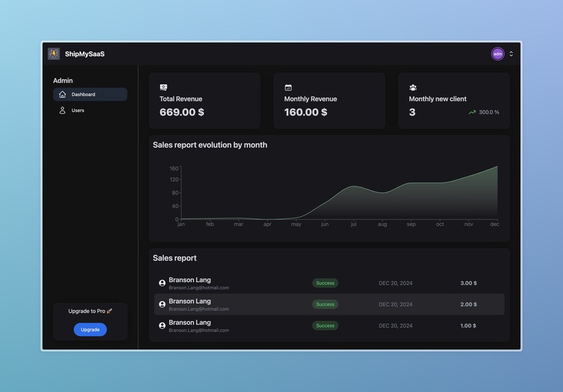The image size is (563, 392).
Task: Click the 2.00 $ amount
Action: [468, 304]
